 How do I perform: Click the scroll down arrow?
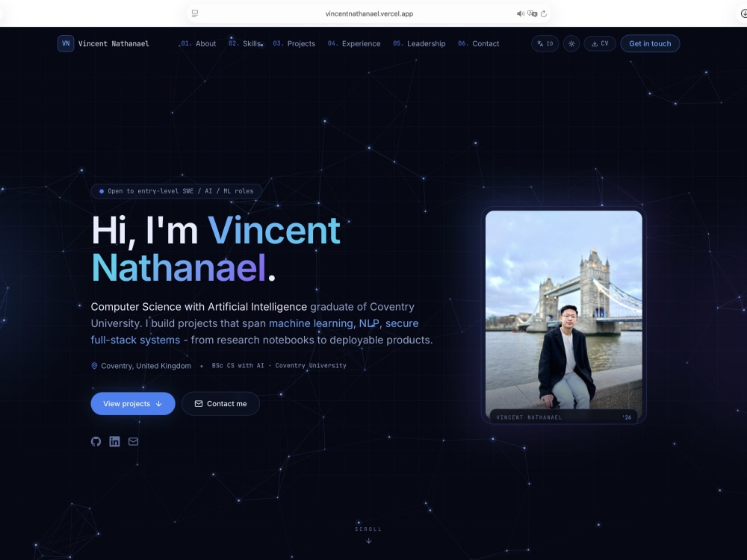[369, 541]
